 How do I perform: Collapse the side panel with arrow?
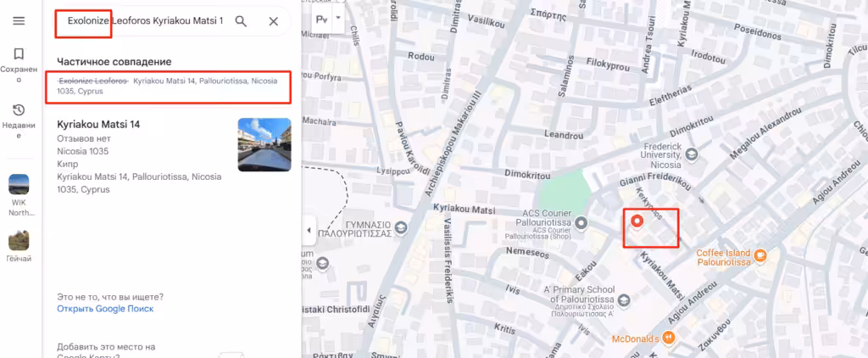309,230
